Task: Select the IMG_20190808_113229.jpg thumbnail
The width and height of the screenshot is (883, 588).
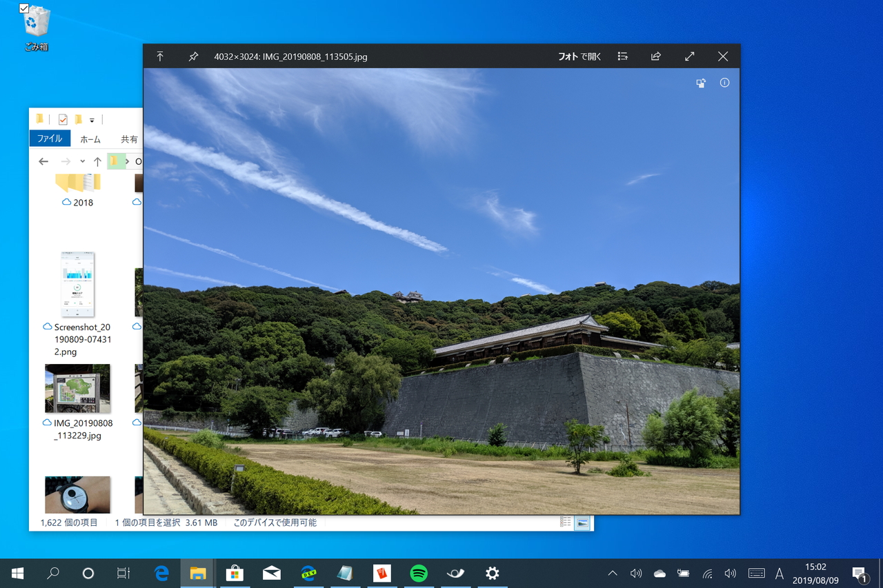Action: click(x=77, y=388)
